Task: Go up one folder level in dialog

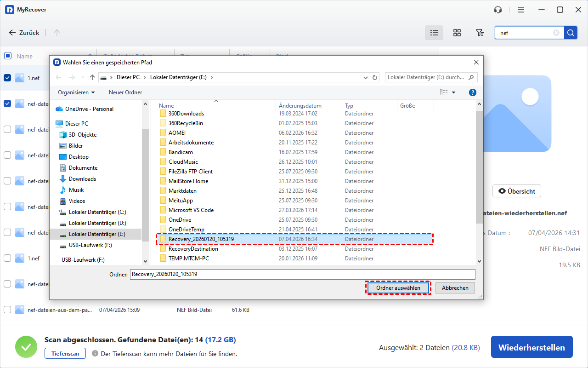Action: (92, 77)
